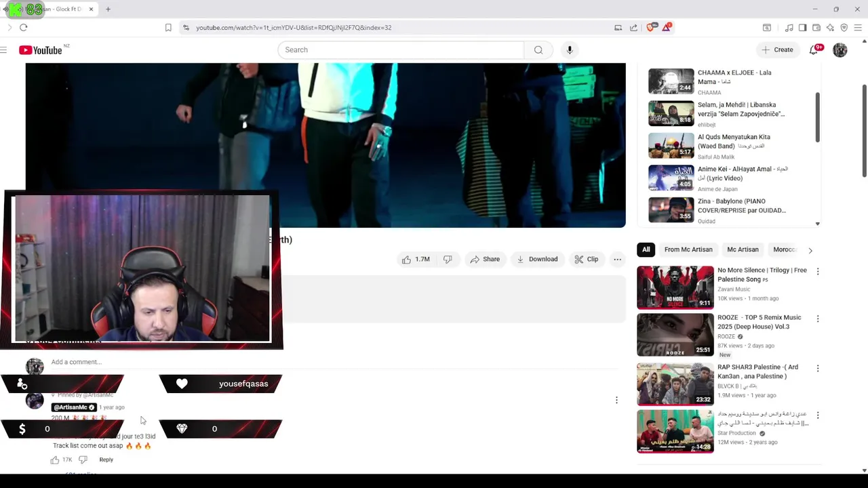
Task: Open options for RAP SHAR3 Palestine video
Action: [x=818, y=368]
